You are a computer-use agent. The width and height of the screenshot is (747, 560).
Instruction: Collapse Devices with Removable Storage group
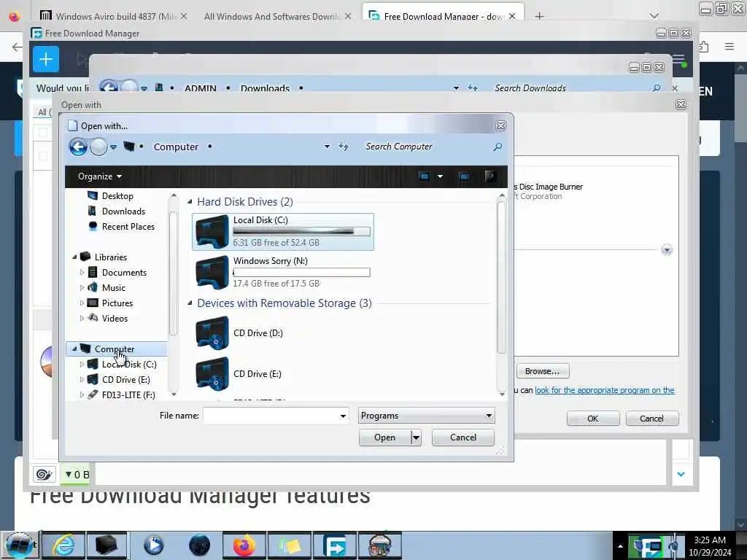click(x=190, y=303)
